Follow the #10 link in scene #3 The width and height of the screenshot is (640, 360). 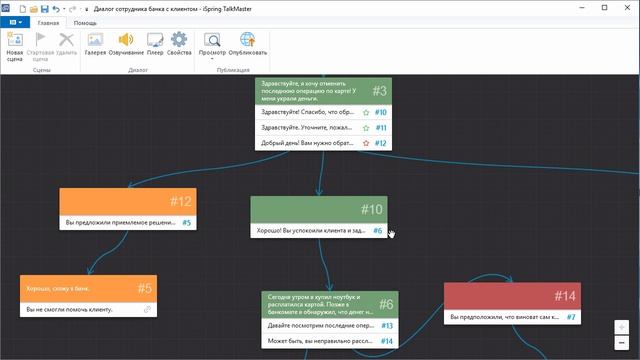381,112
